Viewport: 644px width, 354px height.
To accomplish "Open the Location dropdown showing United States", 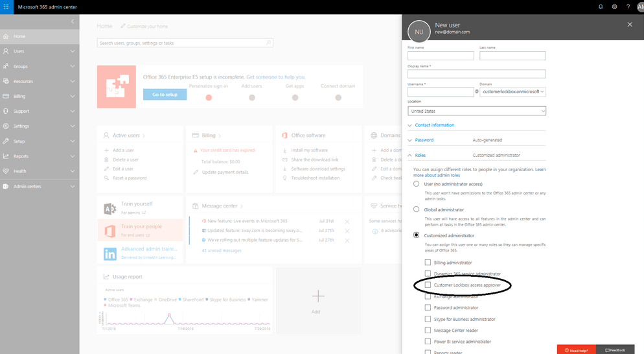I will [x=476, y=111].
